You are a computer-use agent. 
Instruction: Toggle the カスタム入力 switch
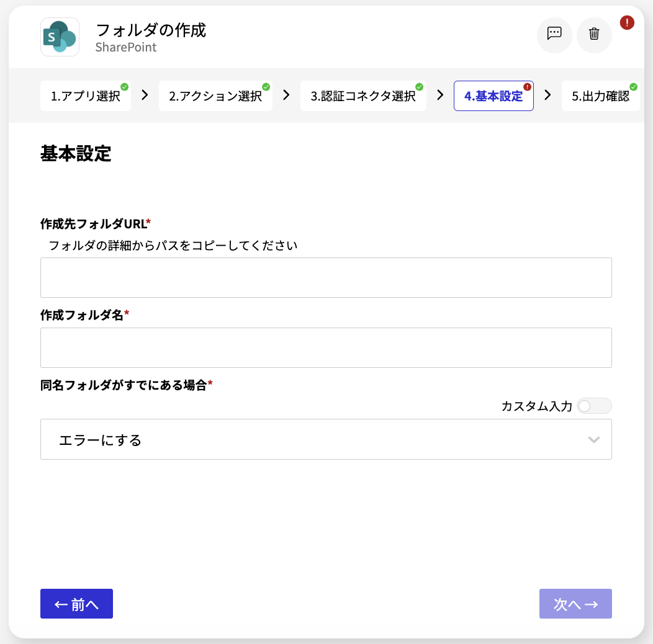pos(594,406)
